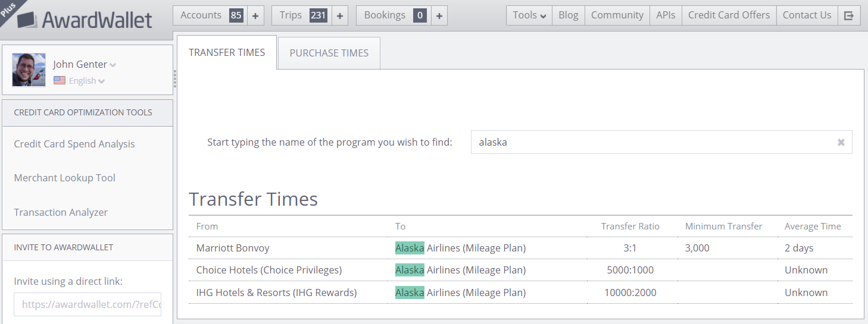Click the Minimum Transfer column header
The height and width of the screenshot is (324, 868).
pos(724,227)
